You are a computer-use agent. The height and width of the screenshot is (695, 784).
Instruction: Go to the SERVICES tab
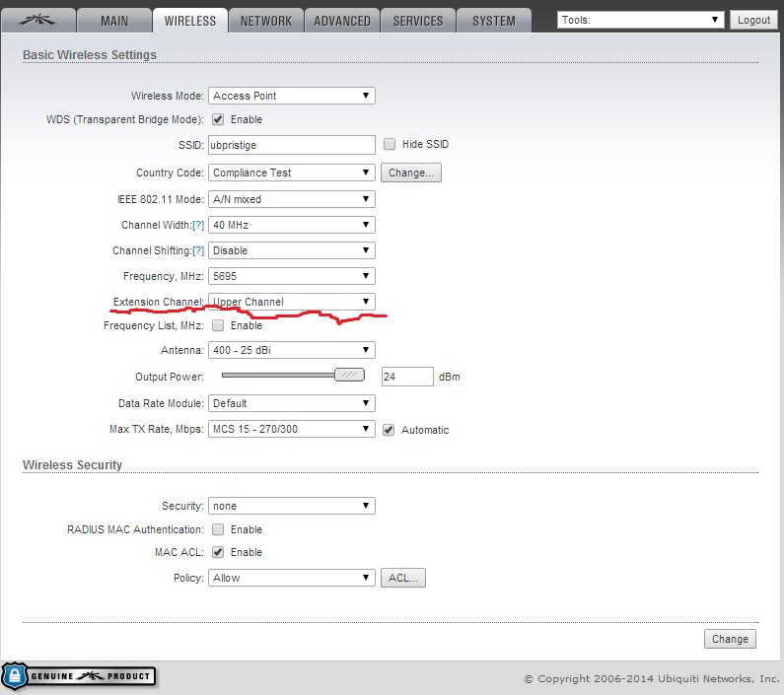click(418, 21)
